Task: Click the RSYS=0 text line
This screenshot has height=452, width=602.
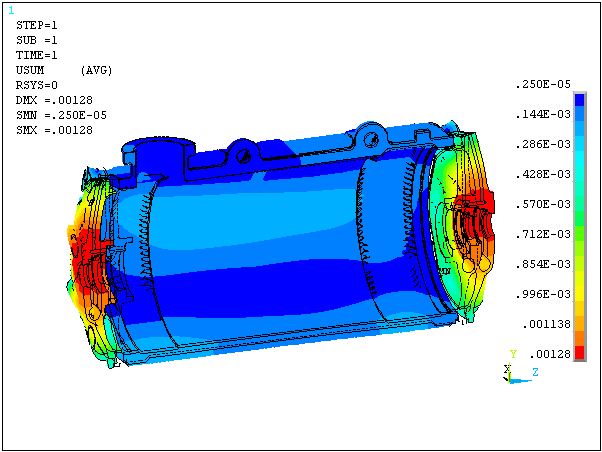Action: (x=37, y=85)
